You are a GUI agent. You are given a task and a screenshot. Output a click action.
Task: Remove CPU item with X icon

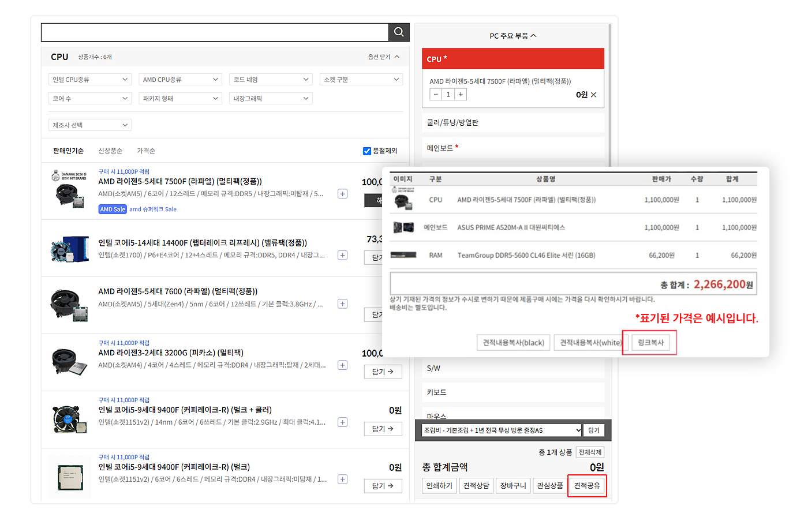click(593, 95)
